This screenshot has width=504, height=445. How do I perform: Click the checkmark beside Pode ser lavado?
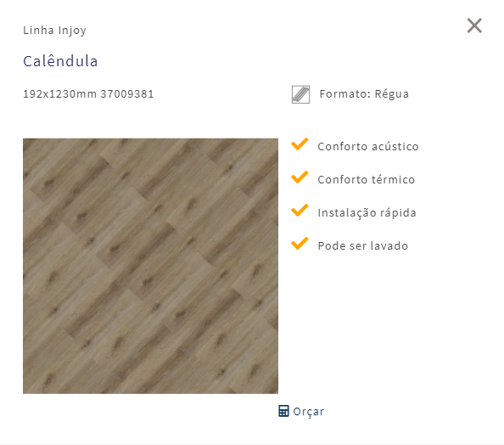point(300,244)
